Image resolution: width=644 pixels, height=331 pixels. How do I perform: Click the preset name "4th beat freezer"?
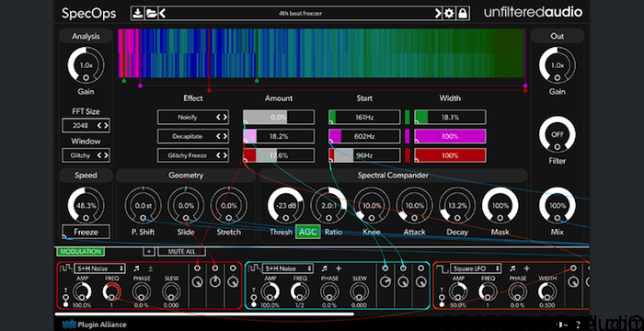[301, 13]
